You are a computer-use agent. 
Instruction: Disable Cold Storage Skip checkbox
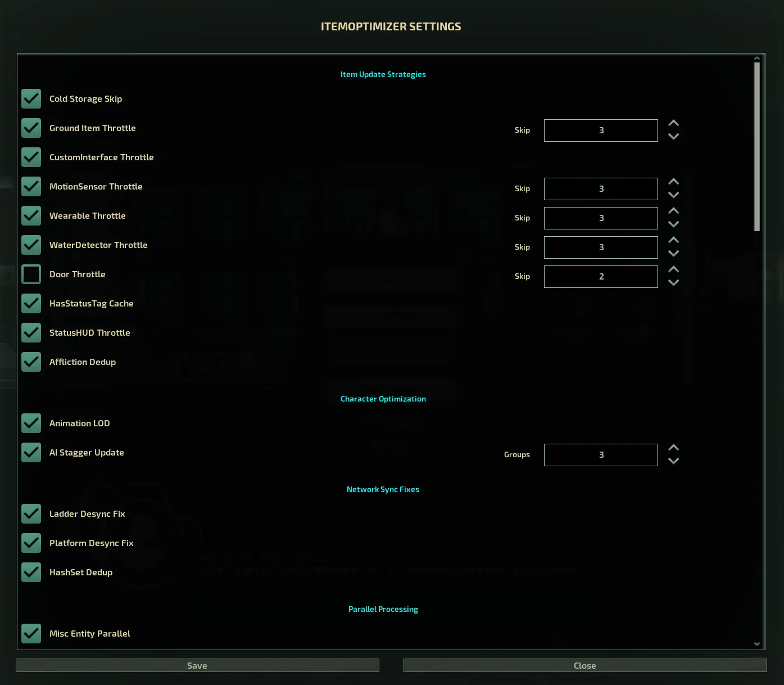click(31, 99)
